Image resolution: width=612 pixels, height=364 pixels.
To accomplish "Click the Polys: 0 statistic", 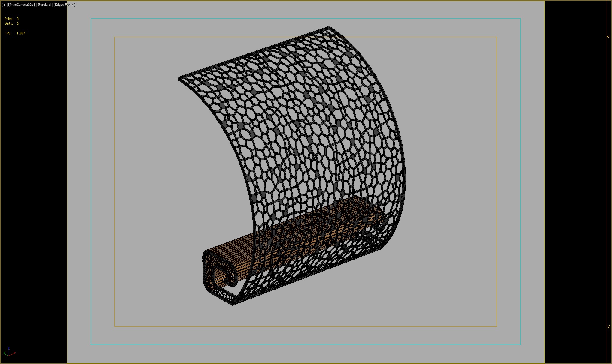I will [x=11, y=19].
